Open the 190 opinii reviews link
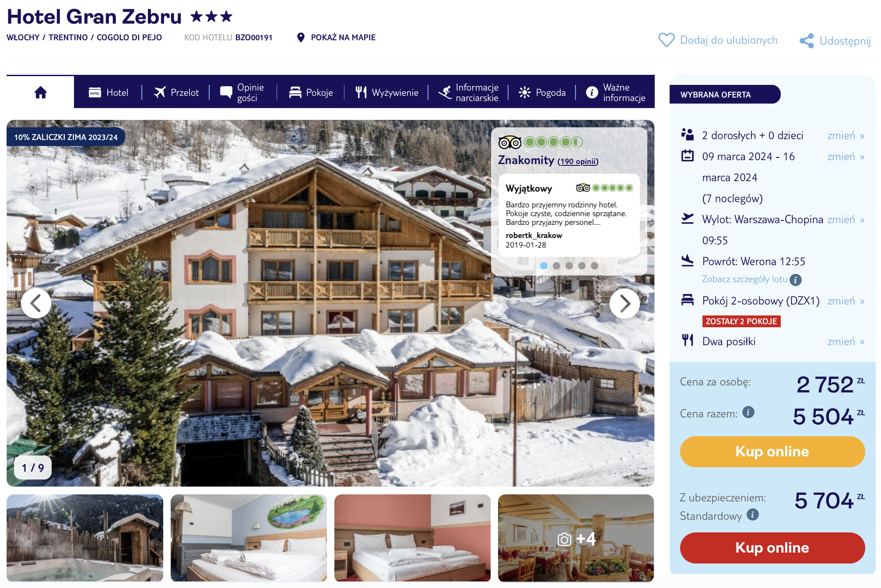Image resolution: width=881 pixels, height=588 pixels. (x=578, y=161)
